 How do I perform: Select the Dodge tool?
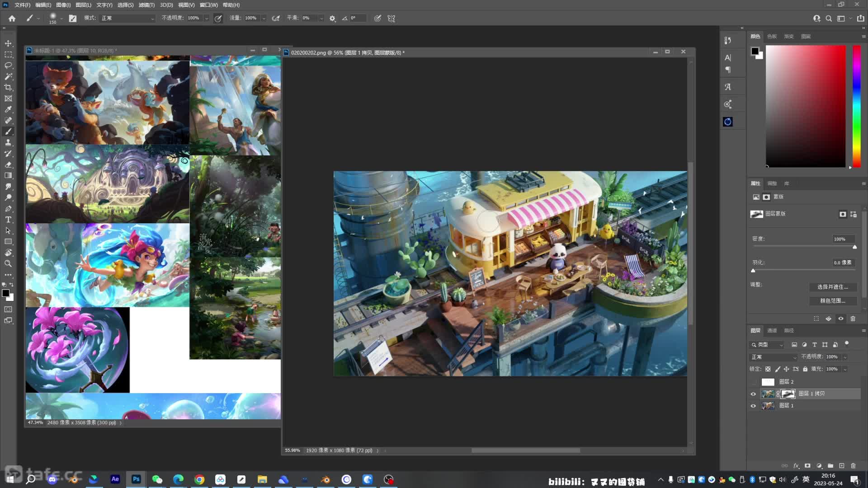pyautogui.click(x=8, y=197)
